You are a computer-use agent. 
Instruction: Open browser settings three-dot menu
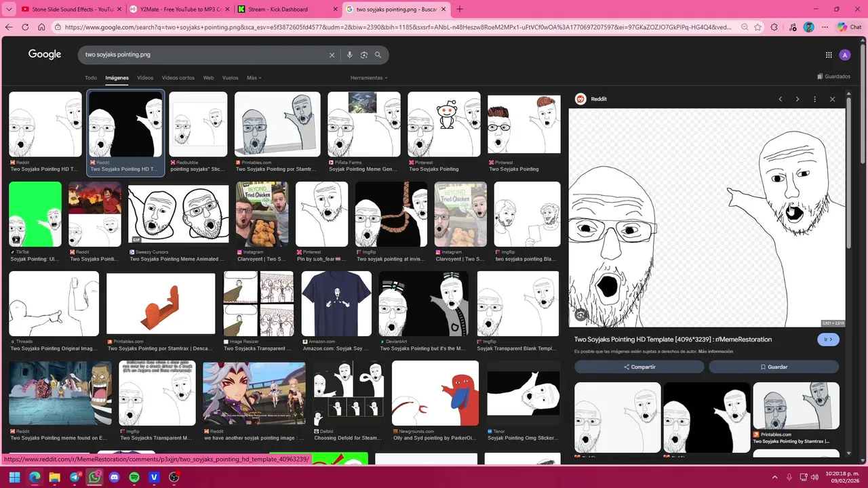tap(825, 27)
